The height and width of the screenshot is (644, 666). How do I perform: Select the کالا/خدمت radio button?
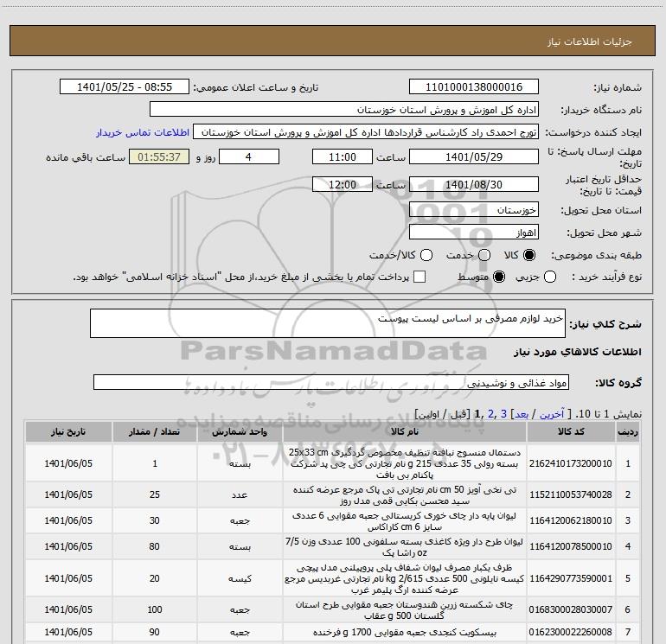426,255
